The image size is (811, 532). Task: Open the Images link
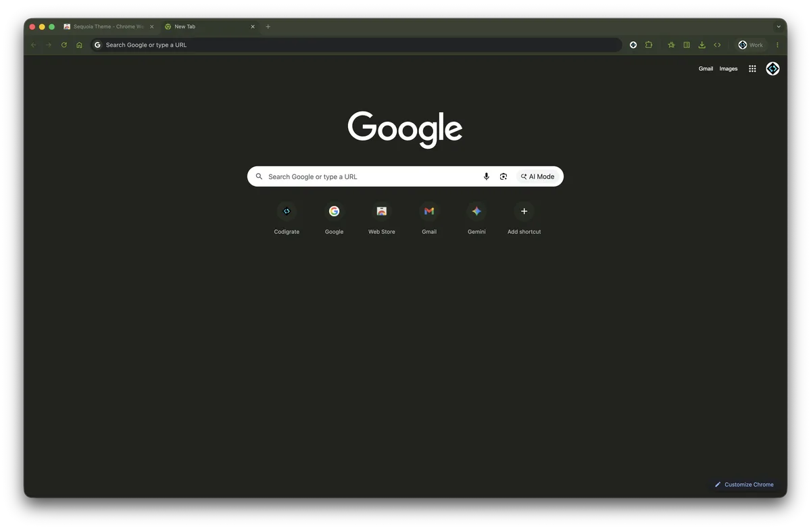(x=729, y=69)
